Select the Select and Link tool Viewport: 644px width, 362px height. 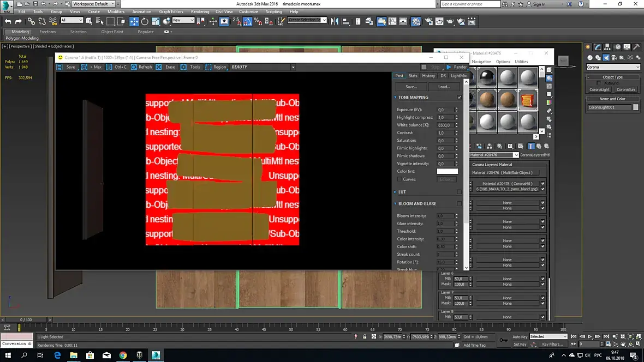pos(31,21)
